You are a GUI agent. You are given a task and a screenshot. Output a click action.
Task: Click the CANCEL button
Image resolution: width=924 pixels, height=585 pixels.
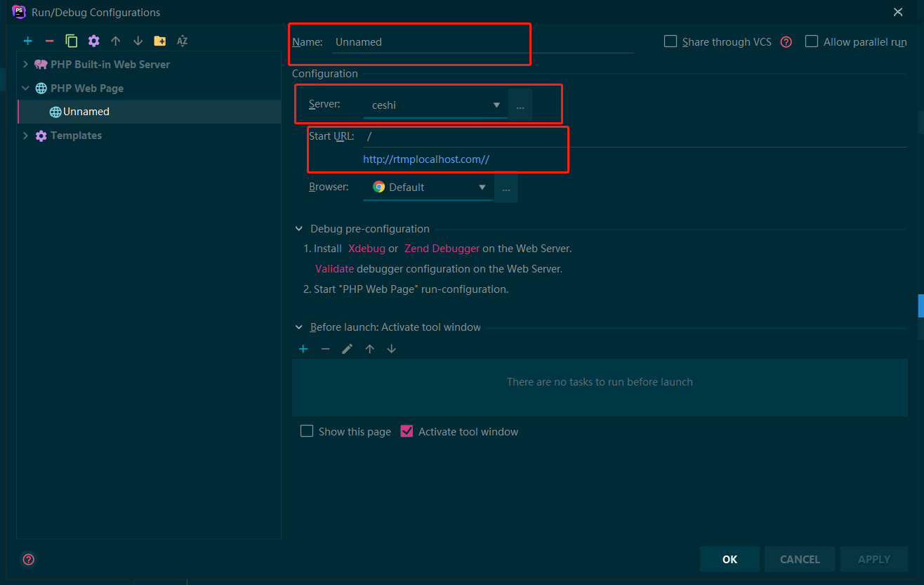tap(800, 559)
